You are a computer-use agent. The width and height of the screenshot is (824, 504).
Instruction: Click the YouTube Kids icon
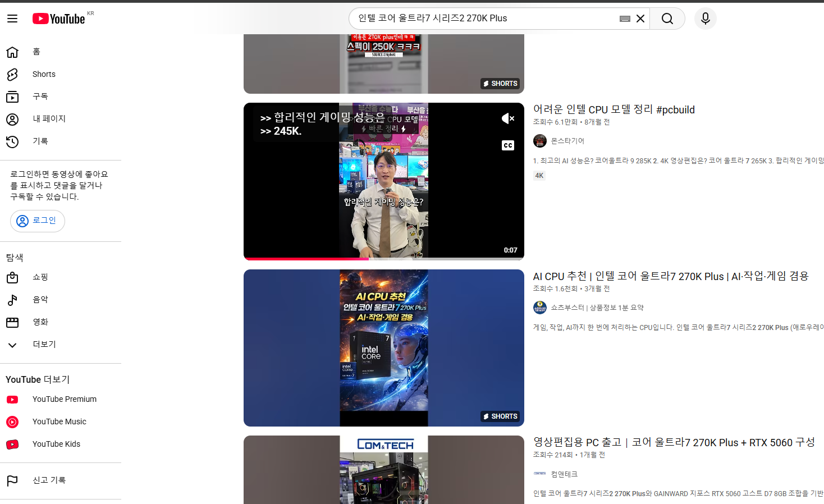(x=12, y=445)
